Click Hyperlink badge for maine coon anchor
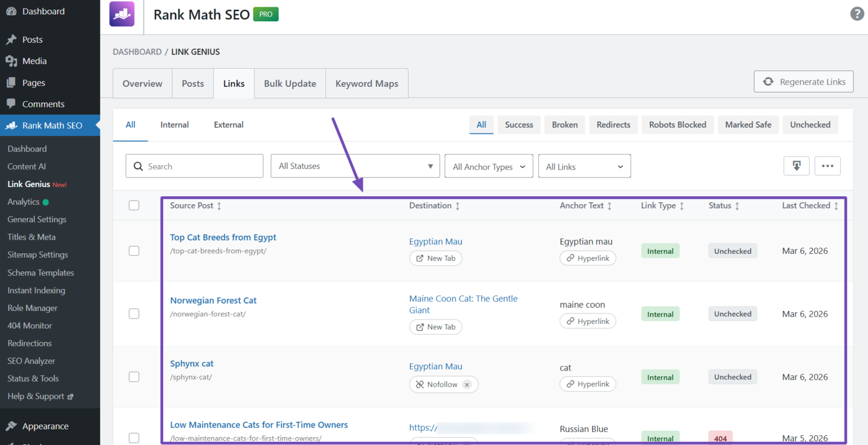This screenshot has width=868, height=445. click(588, 321)
